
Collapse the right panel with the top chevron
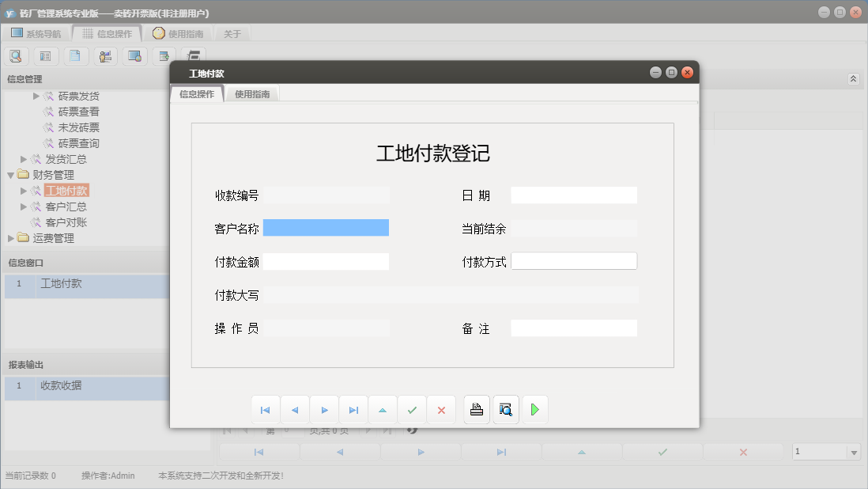pyautogui.click(x=852, y=78)
